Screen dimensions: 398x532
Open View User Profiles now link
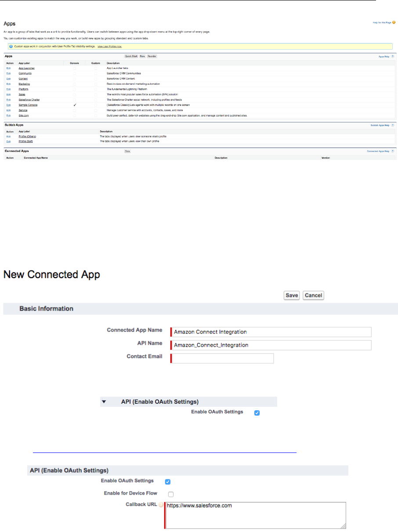click(110, 46)
